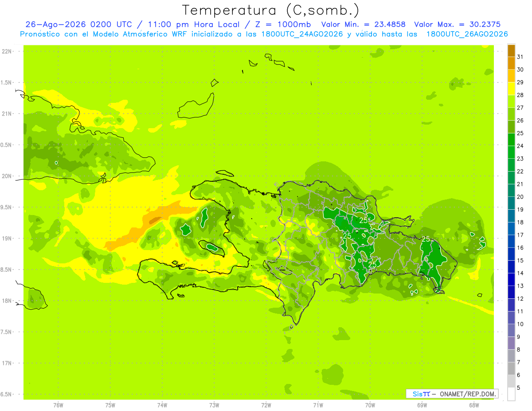Click the legend value '10' on the color scale
Screen dimensions: 532x411
pyautogui.click(x=520, y=325)
